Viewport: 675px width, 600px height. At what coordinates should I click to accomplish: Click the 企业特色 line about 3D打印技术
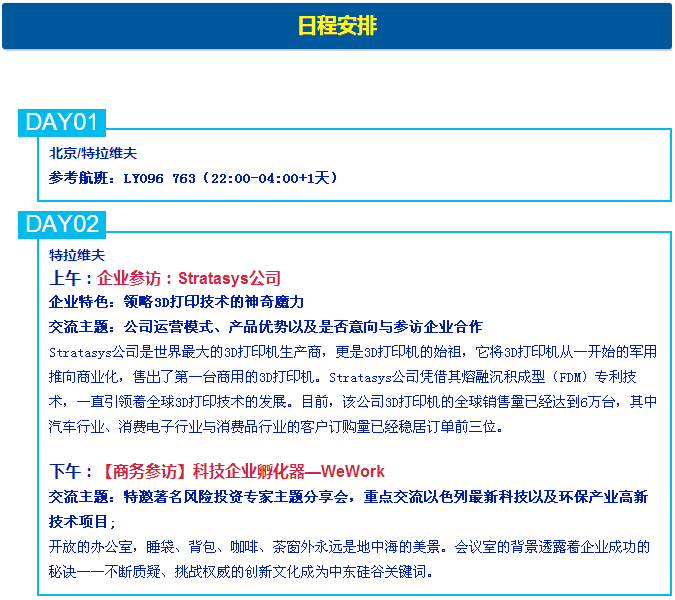(176, 302)
